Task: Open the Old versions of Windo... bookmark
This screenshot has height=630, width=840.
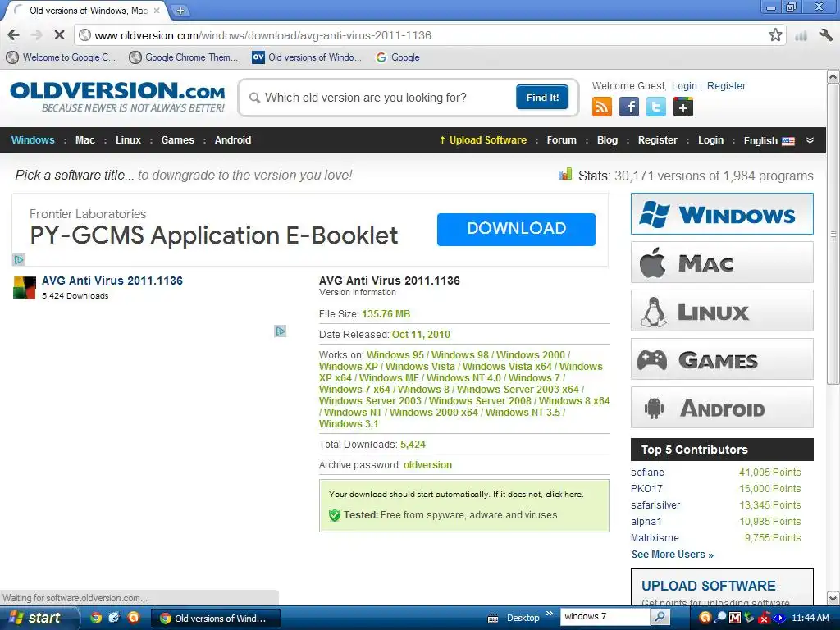Action: (x=307, y=57)
